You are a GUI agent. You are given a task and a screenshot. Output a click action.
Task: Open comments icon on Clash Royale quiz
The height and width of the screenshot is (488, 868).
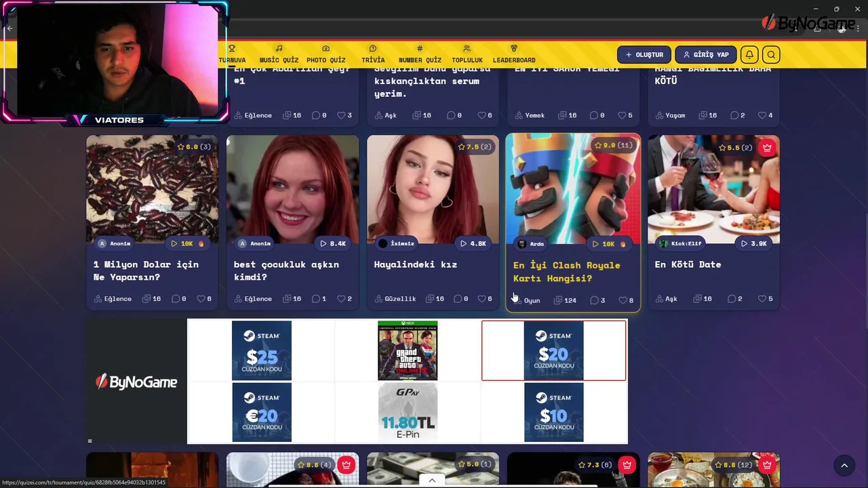pyautogui.click(x=594, y=300)
